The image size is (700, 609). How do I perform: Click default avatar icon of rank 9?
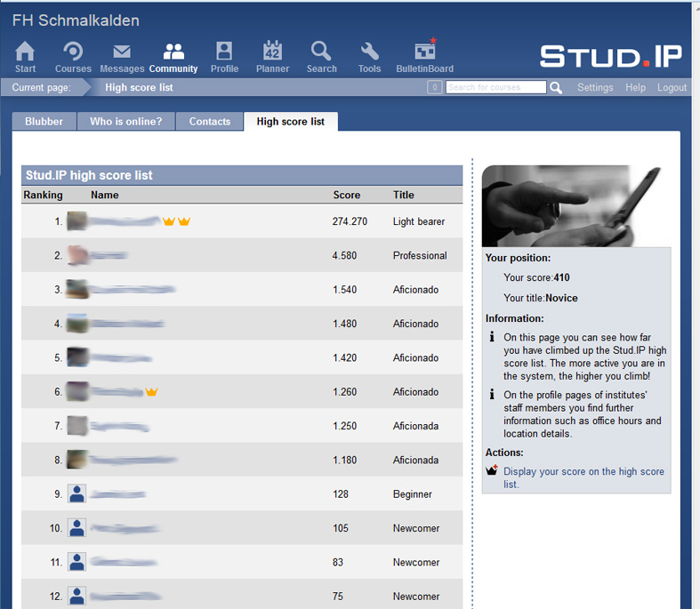[x=76, y=494]
